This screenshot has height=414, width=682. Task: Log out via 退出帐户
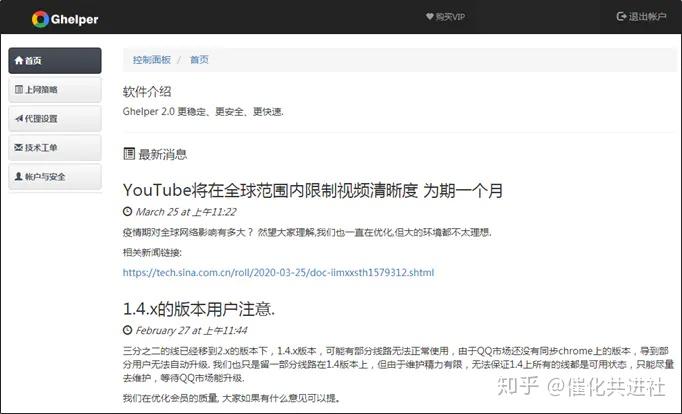pyautogui.click(x=642, y=17)
